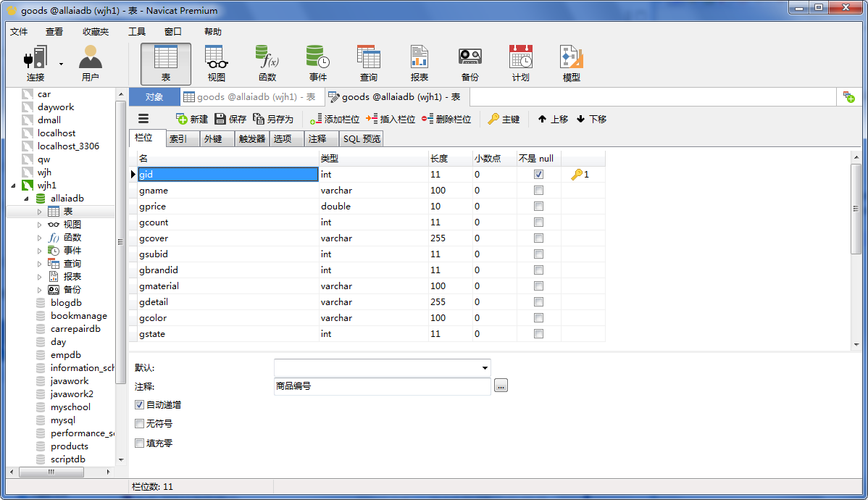Viewport: 868px width, 500px height.
Task: Switch to the 索引 tab
Action: pos(180,138)
